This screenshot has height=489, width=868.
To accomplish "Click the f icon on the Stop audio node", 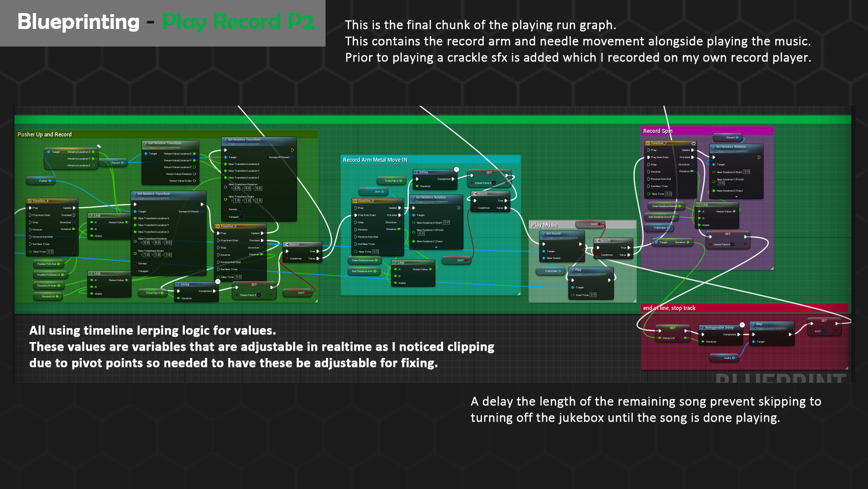I will click(x=753, y=324).
